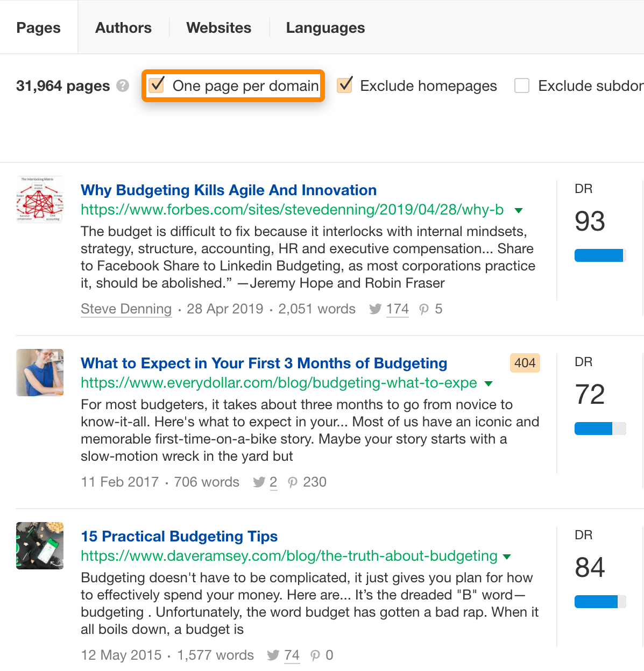
Task: Click the 404 status badge
Action: coord(525,363)
